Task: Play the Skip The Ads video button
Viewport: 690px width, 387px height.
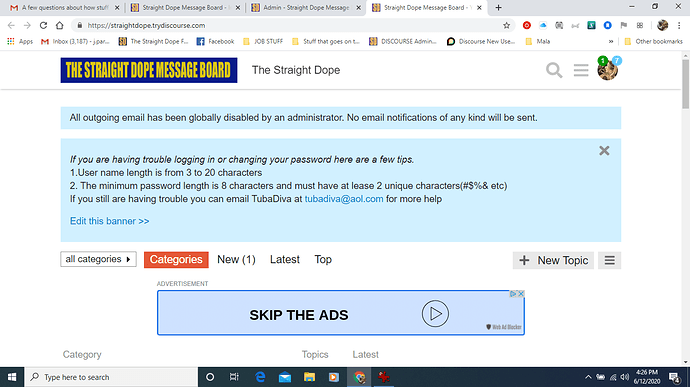Action: (x=435, y=313)
